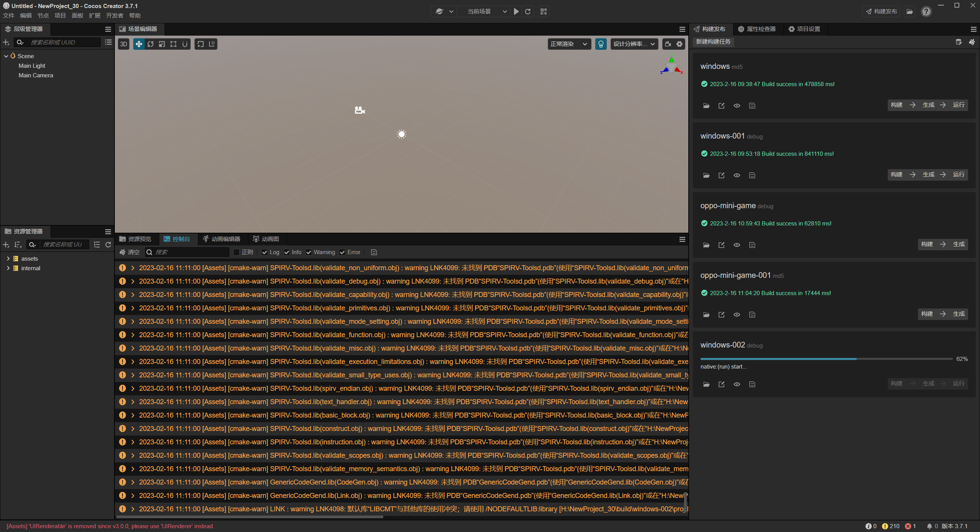Toggle the 3D view mode button
The width and height of the screenshot is (980, 532).
[124, 44]
